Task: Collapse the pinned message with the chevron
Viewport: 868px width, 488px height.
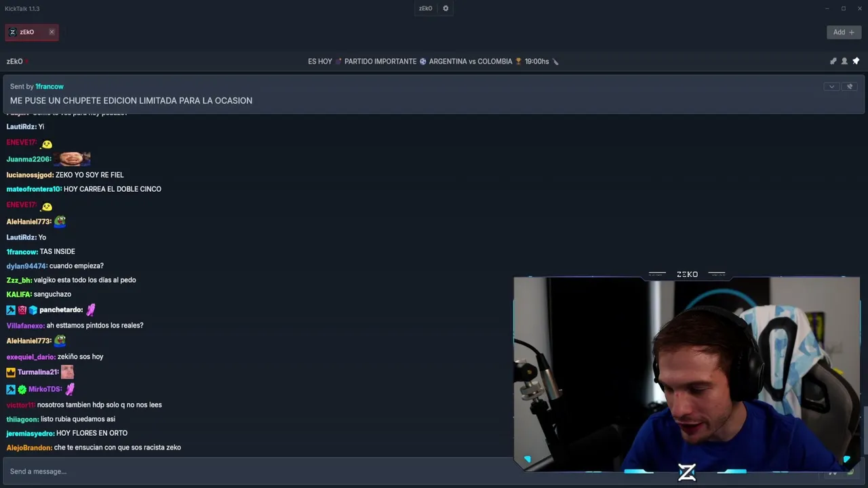Action: pos(831,87)
